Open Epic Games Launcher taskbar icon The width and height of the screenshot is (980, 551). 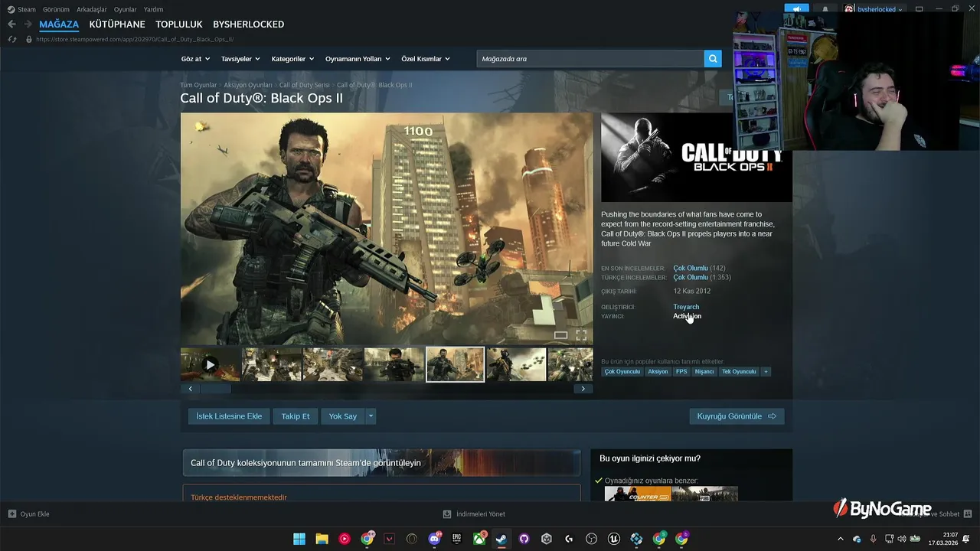pos(456,539)
